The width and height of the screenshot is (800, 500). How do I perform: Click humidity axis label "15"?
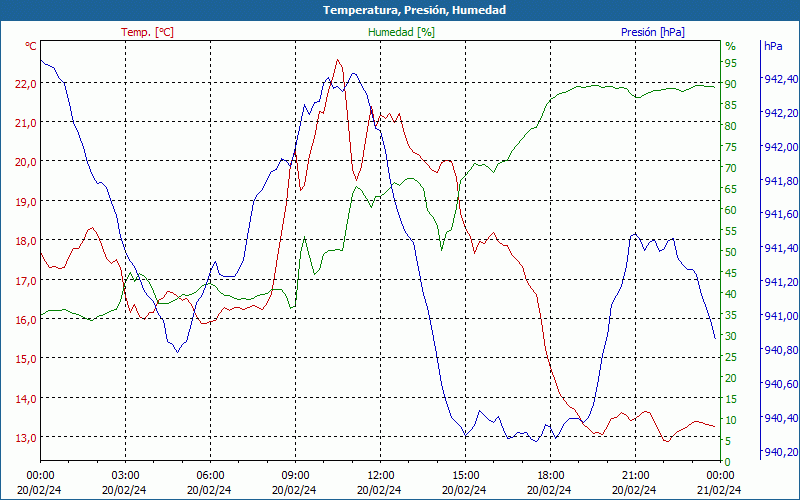tap(731, 399)
